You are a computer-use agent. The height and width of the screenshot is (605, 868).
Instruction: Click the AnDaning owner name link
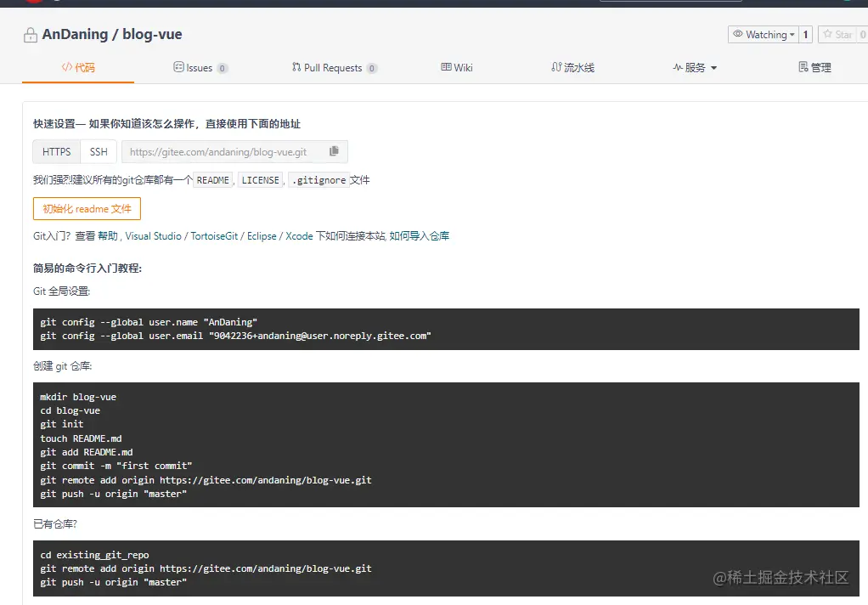[x=76, y=34]
